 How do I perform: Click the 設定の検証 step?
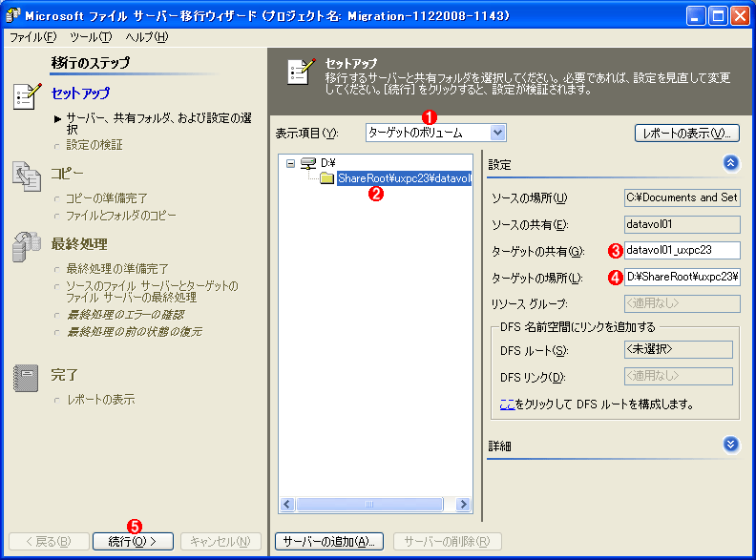[94, 145]
